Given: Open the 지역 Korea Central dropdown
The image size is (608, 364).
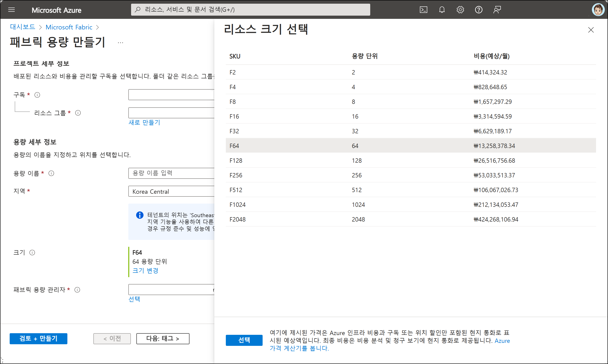Looking at the screenshot, I should (171, 191).
